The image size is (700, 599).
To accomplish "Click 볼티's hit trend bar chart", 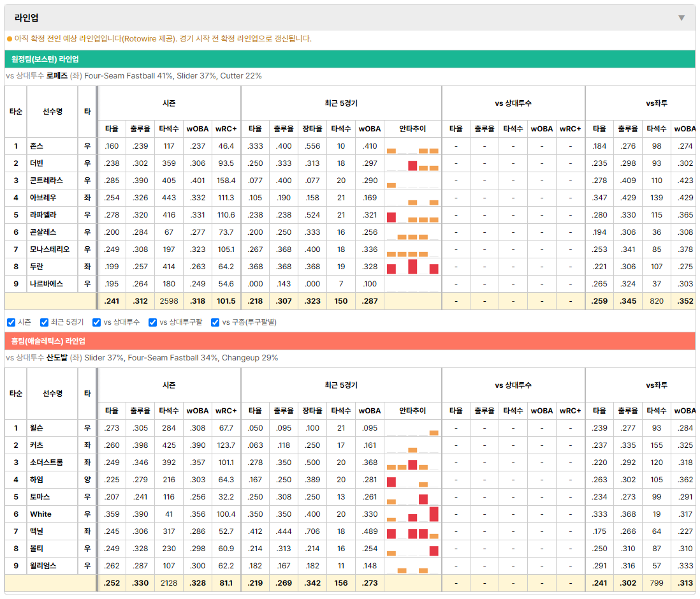I will pos(412,549).
